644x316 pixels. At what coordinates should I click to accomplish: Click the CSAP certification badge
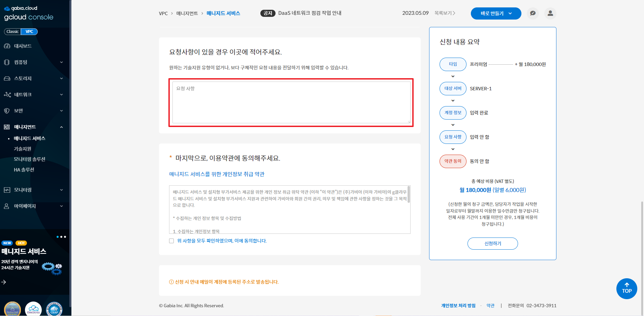coord(54,309)
